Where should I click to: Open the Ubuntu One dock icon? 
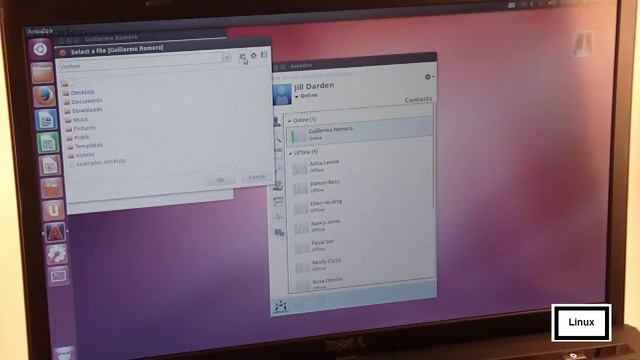pos(53,210)
